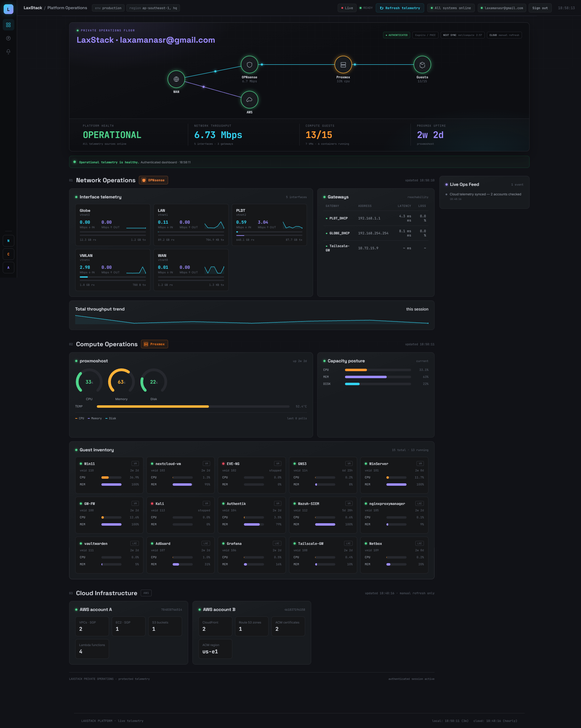Click Sign out
This screenshot has height=728, width=581.
tap(540, 8)
